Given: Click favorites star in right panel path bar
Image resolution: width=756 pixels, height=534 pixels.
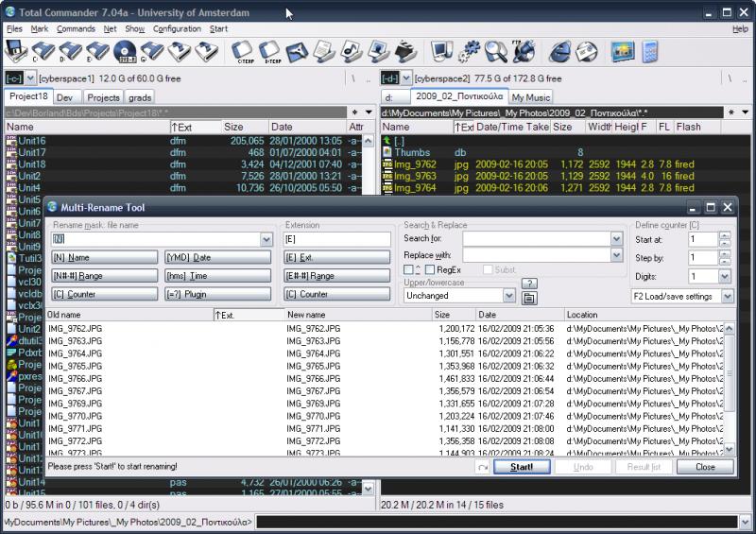Looking at the screenshot, I should coord(730,112).
